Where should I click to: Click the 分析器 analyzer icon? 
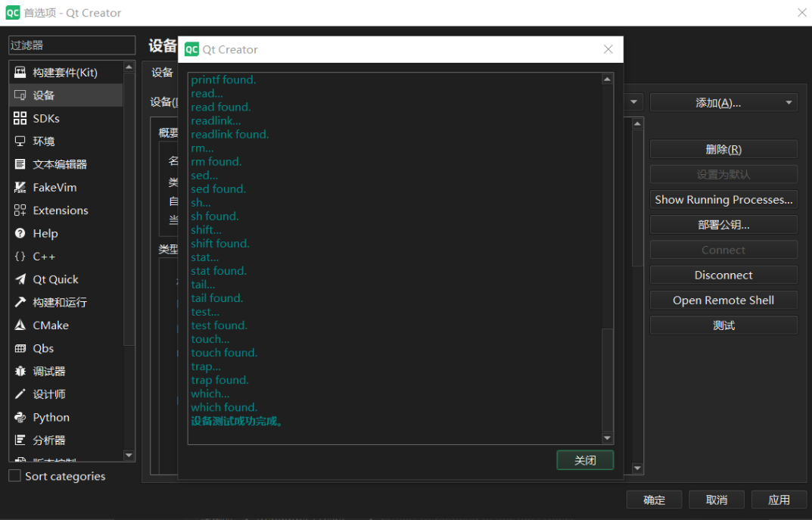(20, 441)
